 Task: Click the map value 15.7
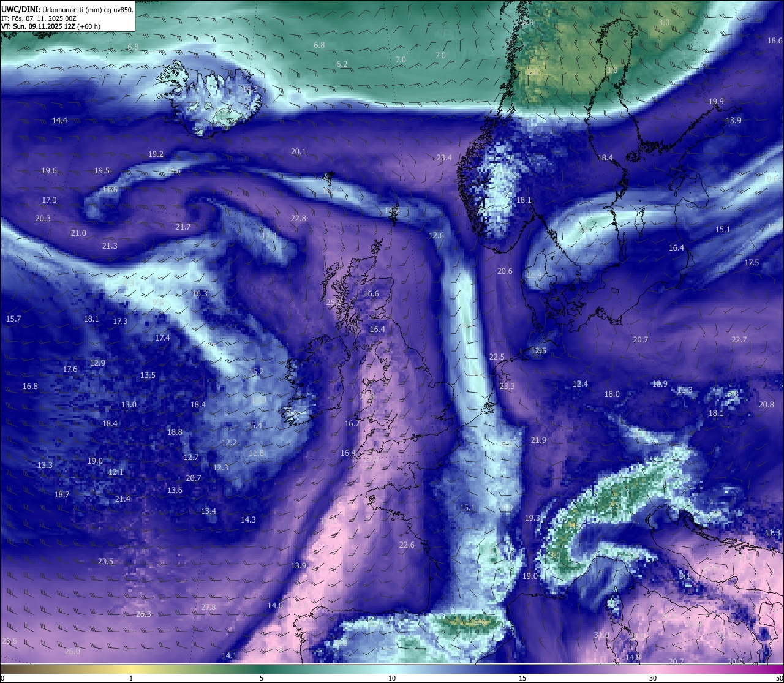click(x=13, y=319)
